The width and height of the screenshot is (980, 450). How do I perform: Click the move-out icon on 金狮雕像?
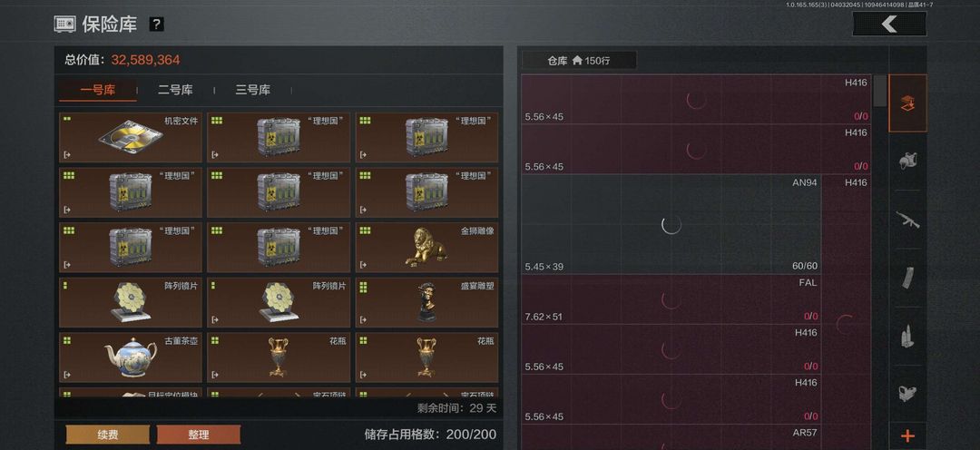pos(363,264)
